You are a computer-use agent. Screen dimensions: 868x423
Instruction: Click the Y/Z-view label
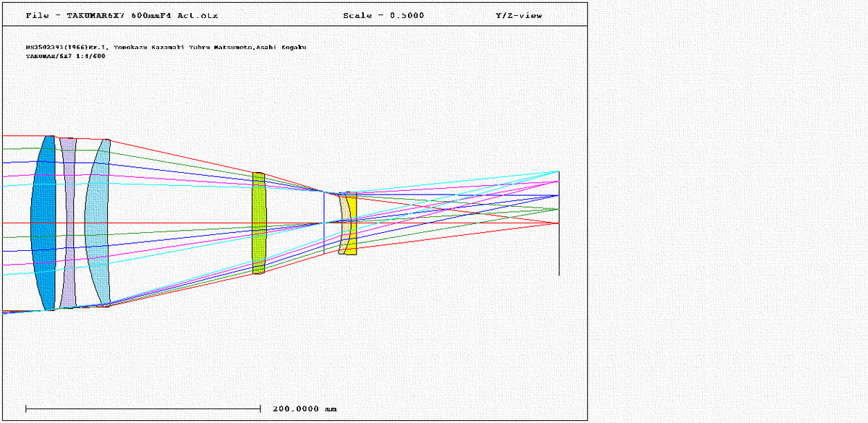click(519, 15)
